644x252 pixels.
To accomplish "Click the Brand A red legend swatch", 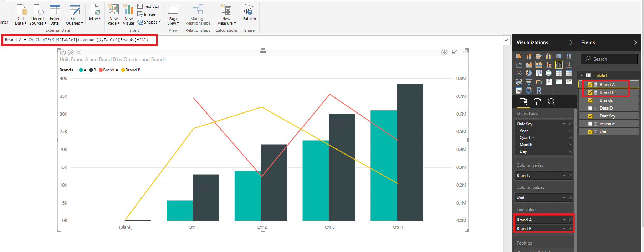I will (x=101, y=70).
